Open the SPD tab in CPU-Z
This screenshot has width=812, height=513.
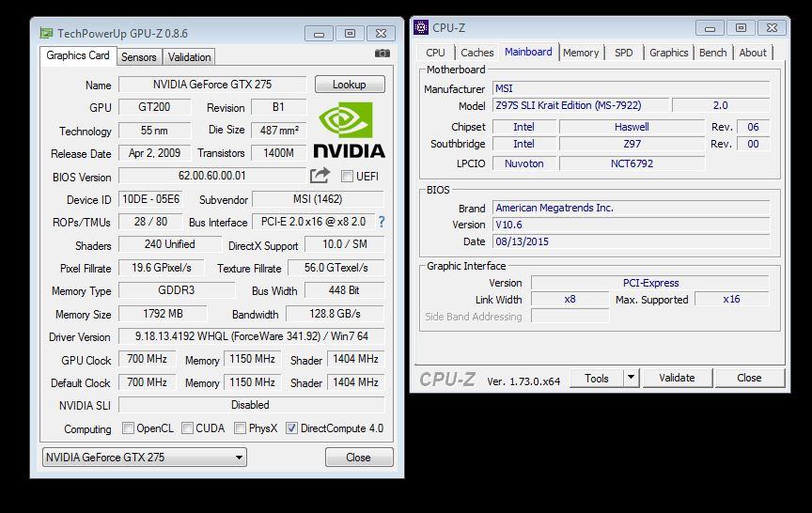pyautogui.click(x=623, y=53)
